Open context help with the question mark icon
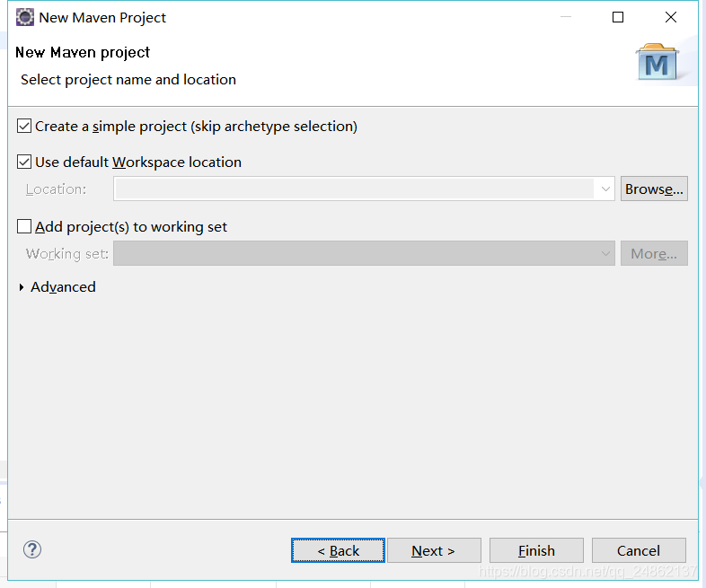The width and height of the screenshot is (706, 588). tap(32, 549)
